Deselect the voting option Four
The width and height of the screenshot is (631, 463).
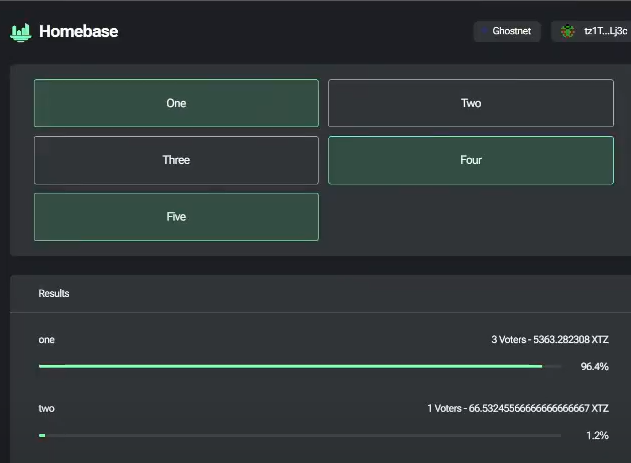pyautogui.click(x=470, y=160)
